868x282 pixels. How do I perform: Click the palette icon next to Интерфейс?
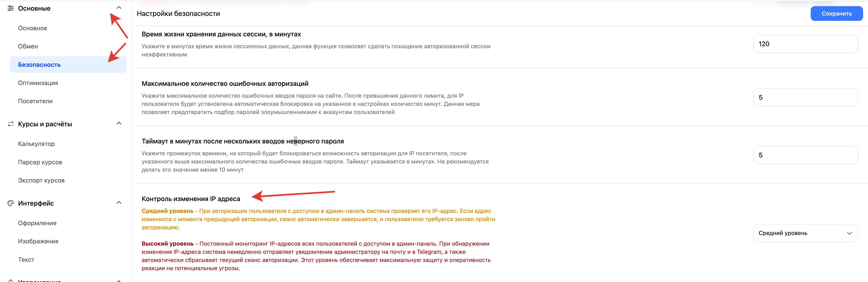coord(10,203)
